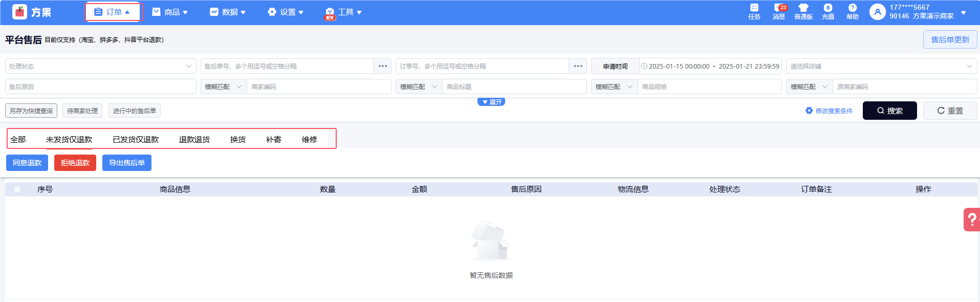Expand search filters with 展开 toggle

click(x=491, y=102)
